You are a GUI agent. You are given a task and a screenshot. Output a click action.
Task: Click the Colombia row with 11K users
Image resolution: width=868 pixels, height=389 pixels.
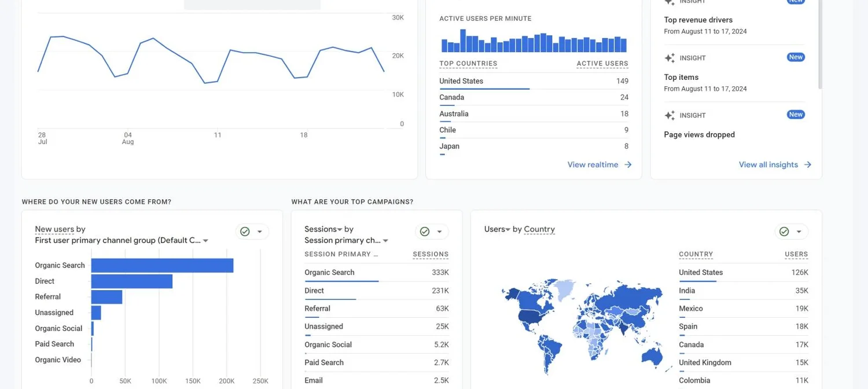click(x=744, y=380)
